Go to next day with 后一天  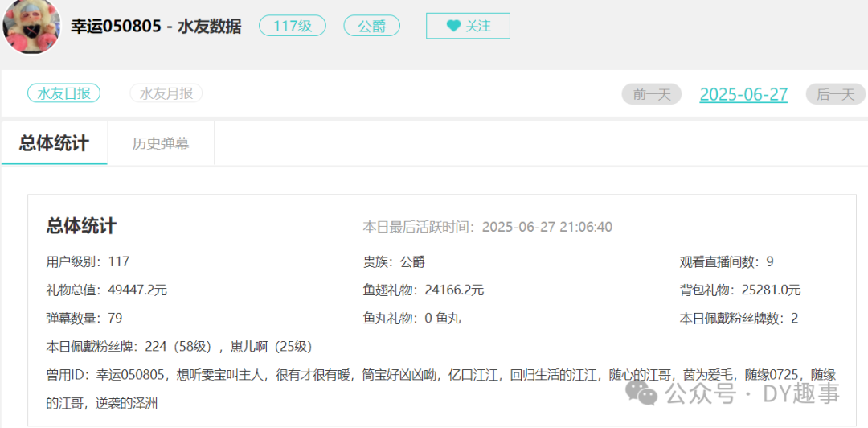tap(835, 94)
